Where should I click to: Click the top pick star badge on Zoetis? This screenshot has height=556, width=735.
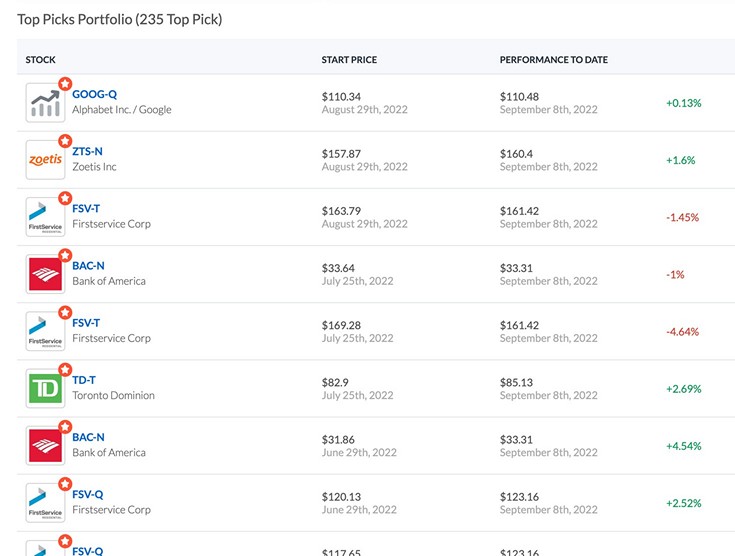[65, 141]
